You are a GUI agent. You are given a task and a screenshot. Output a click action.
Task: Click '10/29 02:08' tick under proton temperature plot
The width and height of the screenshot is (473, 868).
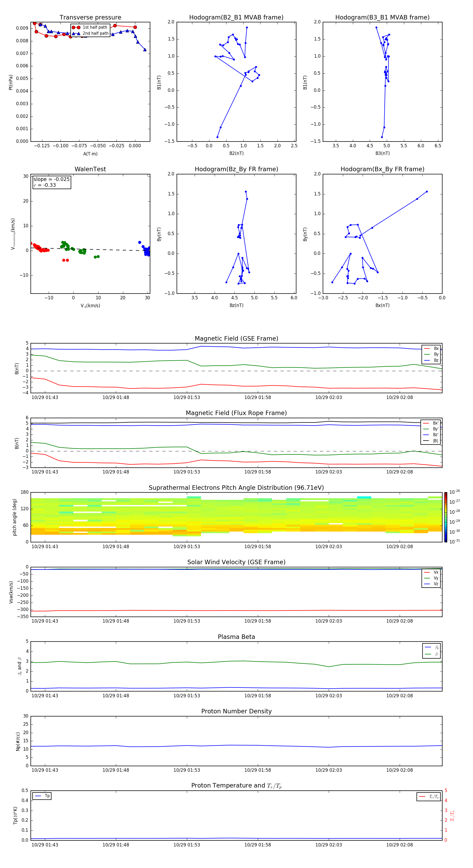(x=399, y=845)
